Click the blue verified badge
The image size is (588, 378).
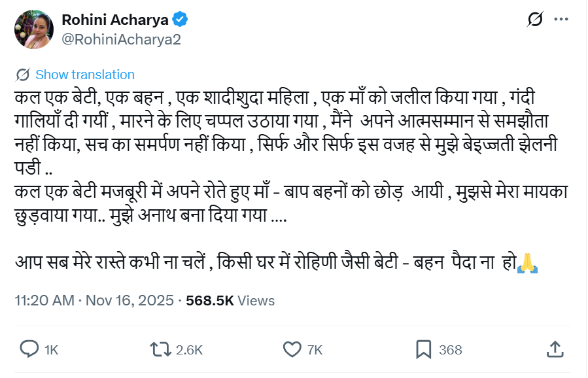tap(181, 20)
